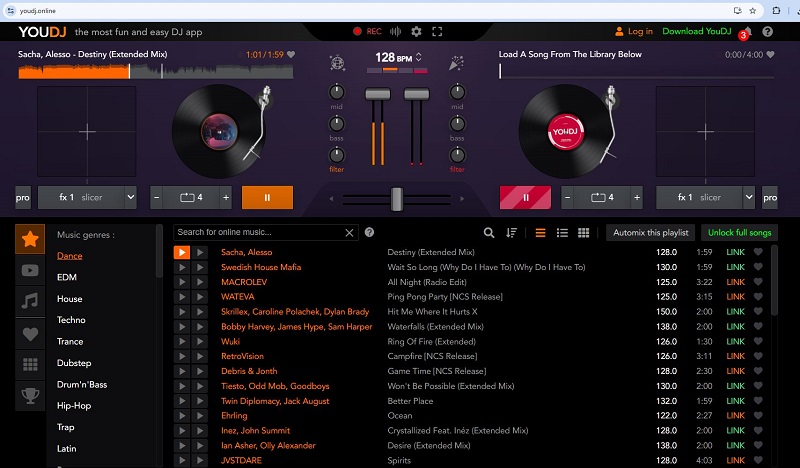Nudge crossfader left arrow

click(331, 199)
